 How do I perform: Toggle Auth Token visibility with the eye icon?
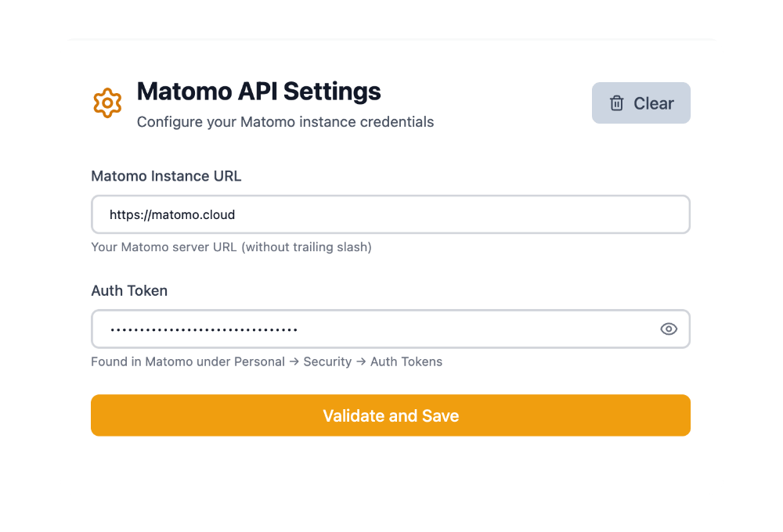click(x=668, y=329)
